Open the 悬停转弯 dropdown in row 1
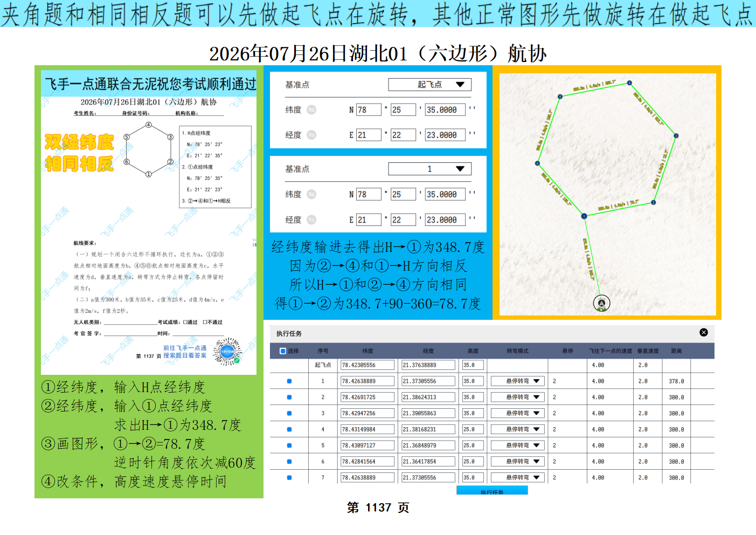 [x=518, y=381]
